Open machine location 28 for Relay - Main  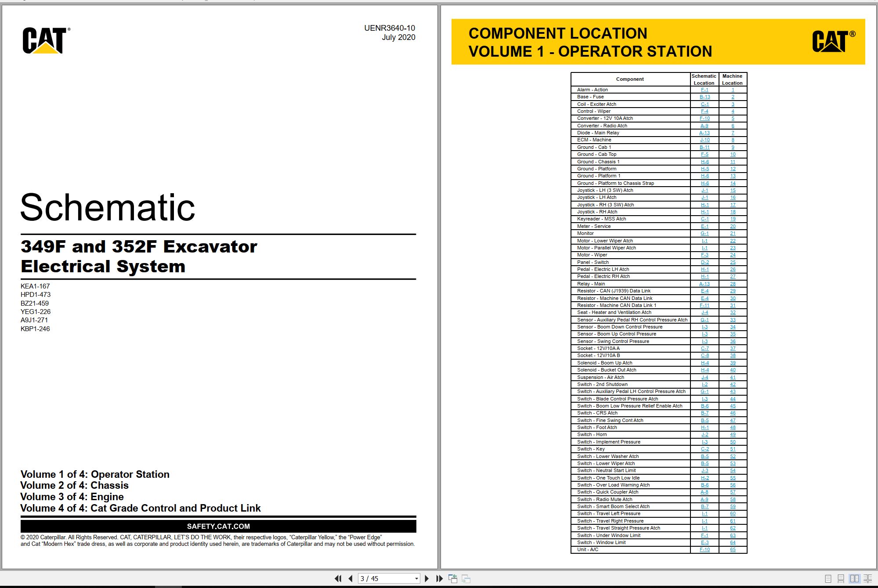point(733,284)
